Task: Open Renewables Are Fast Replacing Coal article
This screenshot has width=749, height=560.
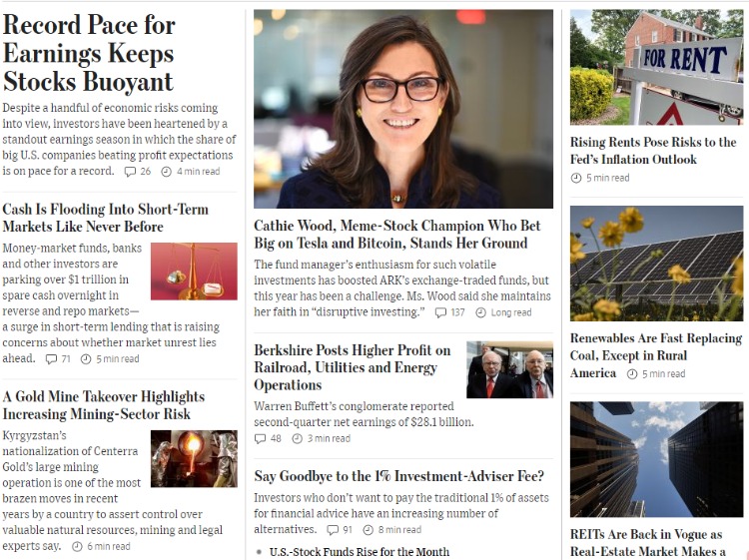Action: pos(656,355)
